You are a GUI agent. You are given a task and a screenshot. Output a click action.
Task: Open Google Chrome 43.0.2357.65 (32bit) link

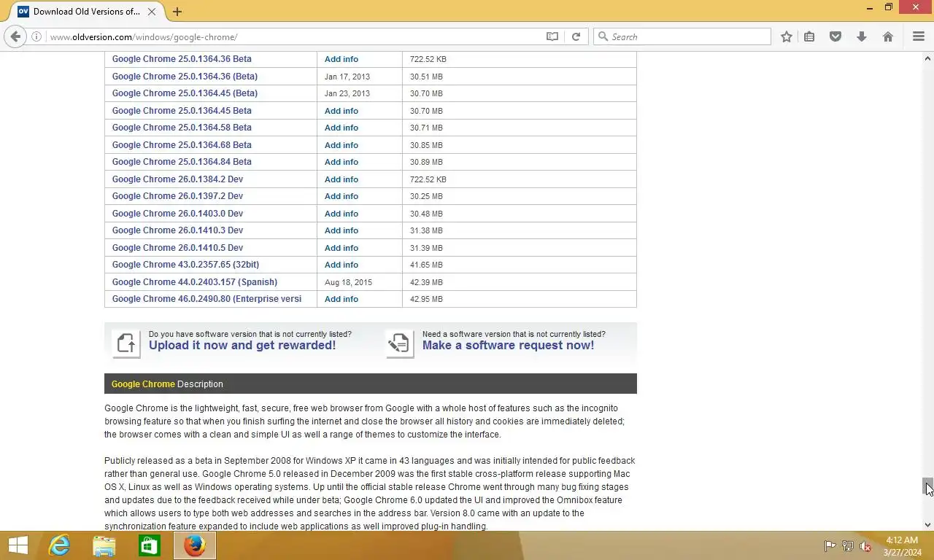pos(185,265)
